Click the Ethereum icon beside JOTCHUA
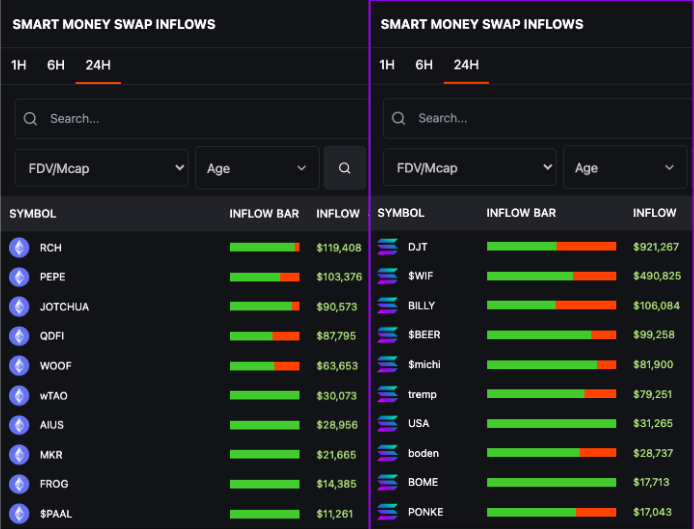 coord(19,307)
